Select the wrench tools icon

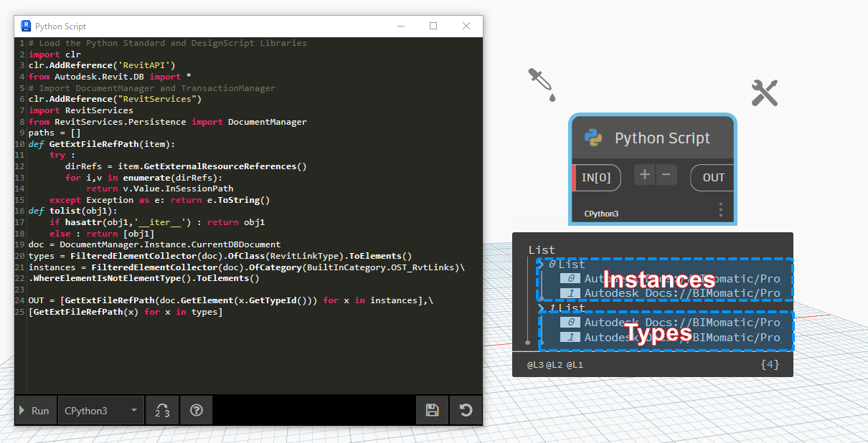[764, 92]
